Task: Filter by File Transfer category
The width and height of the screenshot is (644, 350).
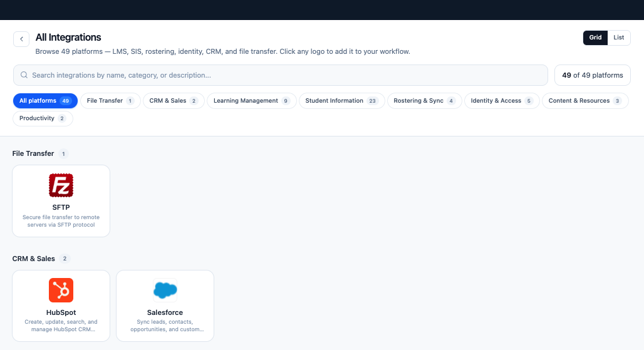Action: 110,101
